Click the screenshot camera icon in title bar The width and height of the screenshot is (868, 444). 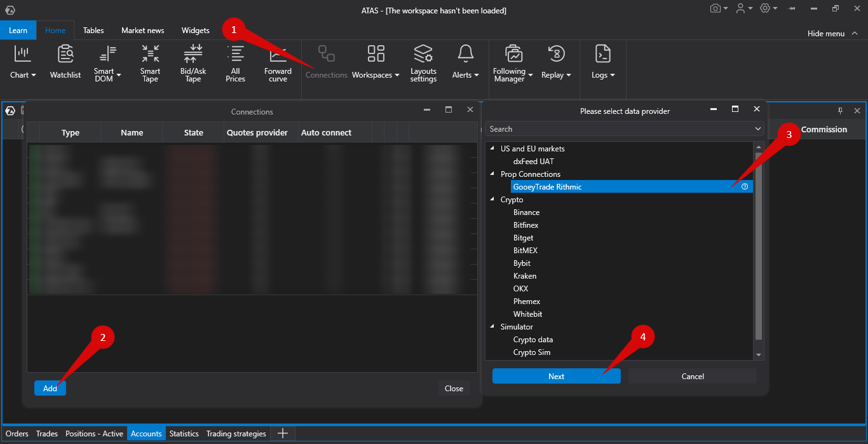(x=715, y=8)
